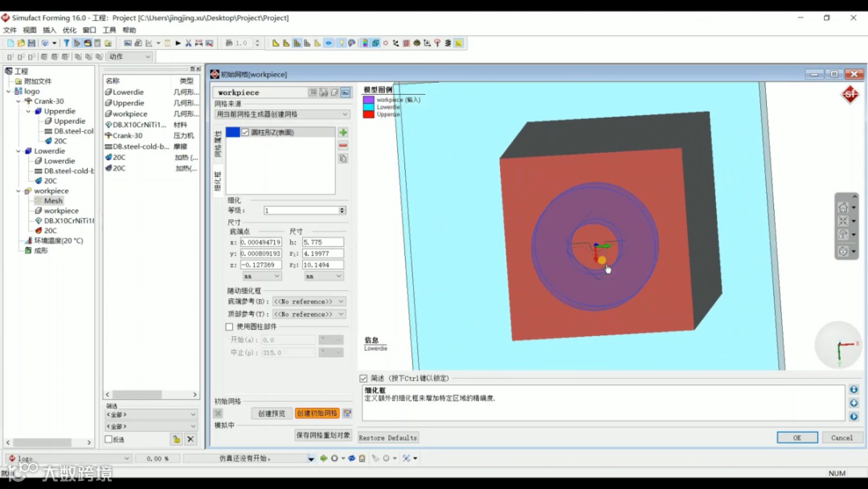Toggle the 圆柱形Z(表面) checkbox

[245, 133]
